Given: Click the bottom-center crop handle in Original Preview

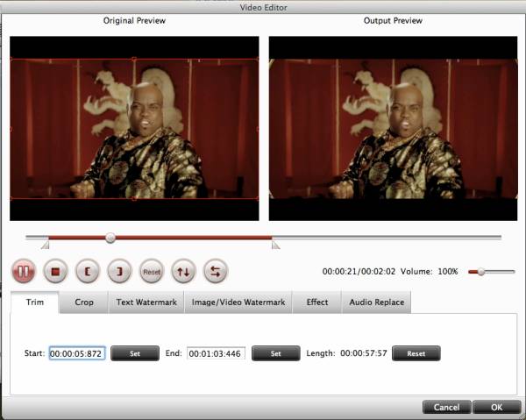Looking at the screenshot, I should pyautogui.click(x=134, y=198).
